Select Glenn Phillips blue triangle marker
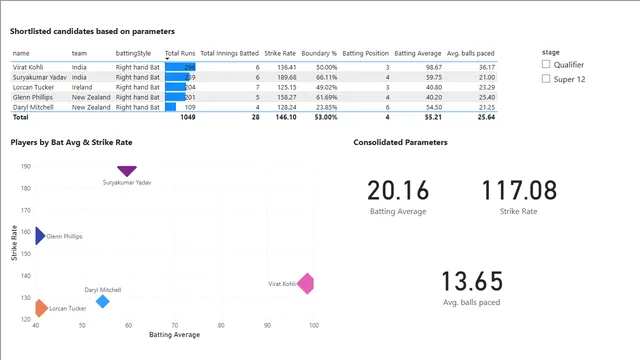The height and width of the screenshot is (360, 640). (x=40, y=236)
